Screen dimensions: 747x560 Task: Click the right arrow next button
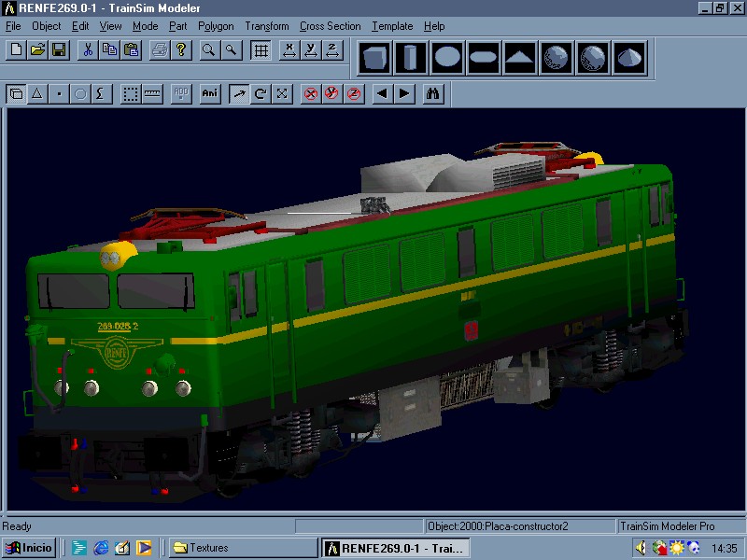(x=404, y=93)
